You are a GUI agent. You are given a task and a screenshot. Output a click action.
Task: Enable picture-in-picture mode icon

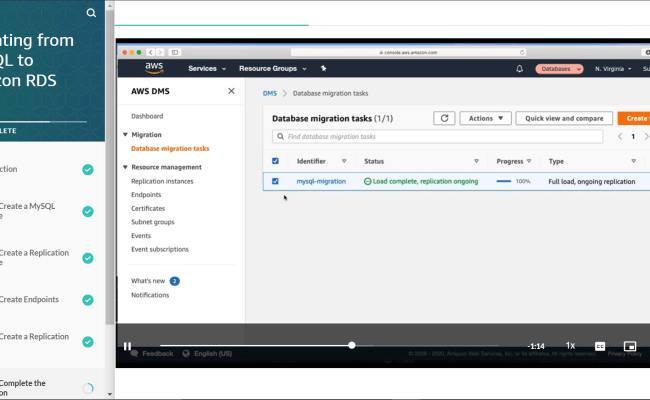630,346
